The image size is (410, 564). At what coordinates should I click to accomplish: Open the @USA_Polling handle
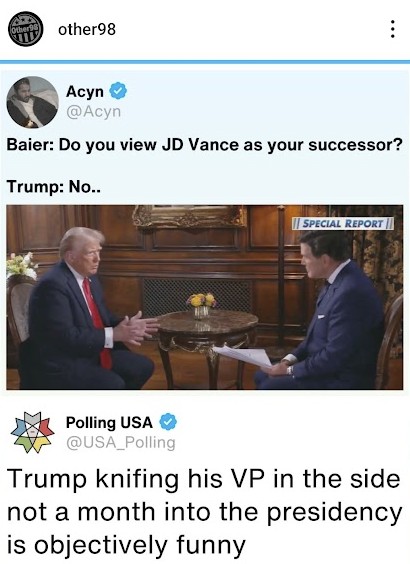pos(120,443)
